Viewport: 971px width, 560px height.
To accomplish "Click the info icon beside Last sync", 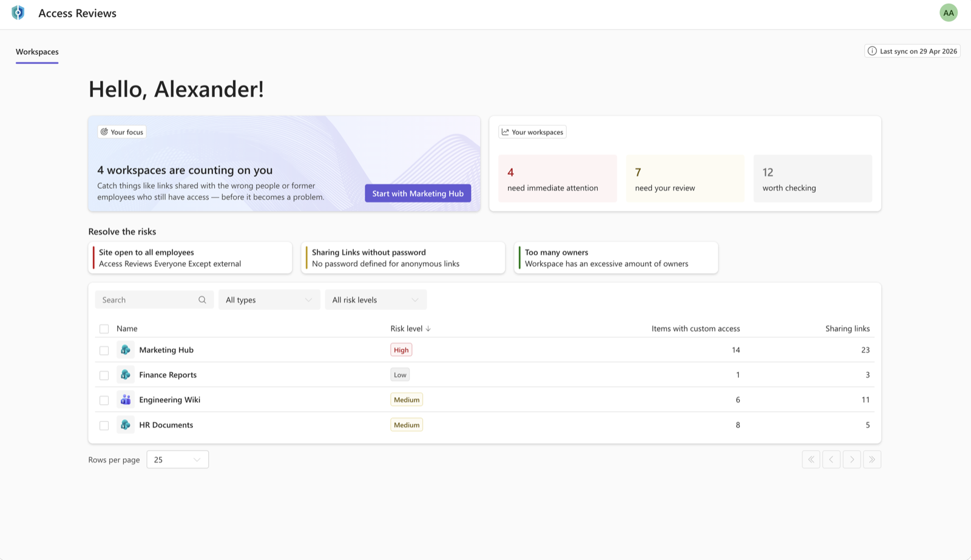I will (872, 51).
